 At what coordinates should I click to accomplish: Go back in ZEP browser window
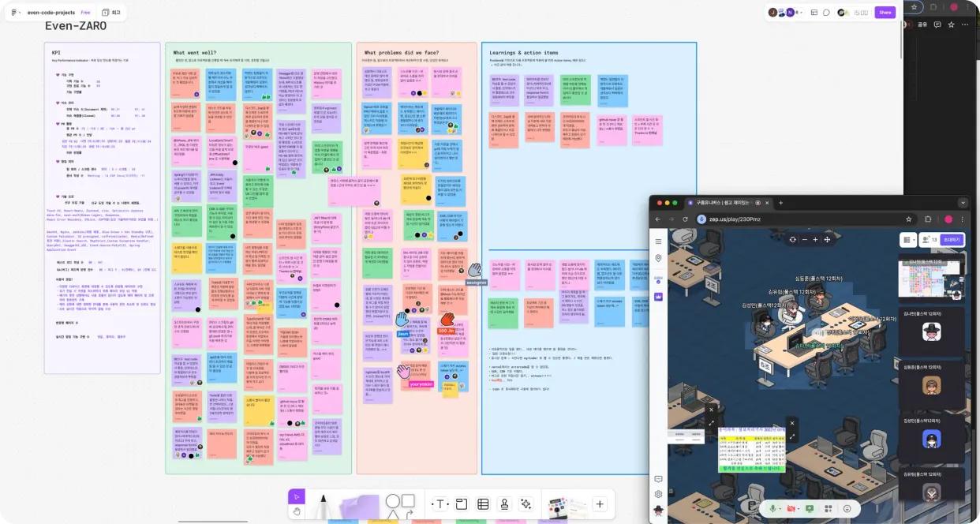(x=659, y=219)
